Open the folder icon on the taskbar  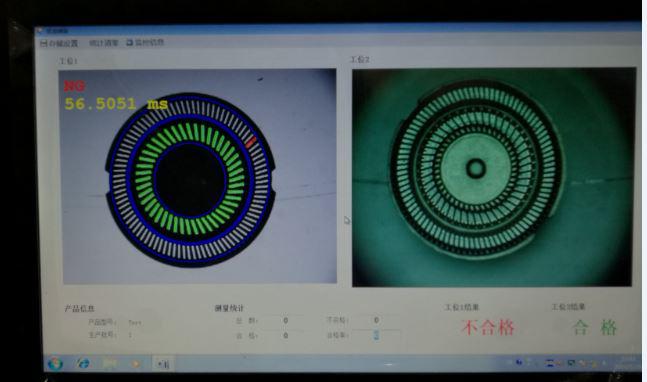(110, 363)
